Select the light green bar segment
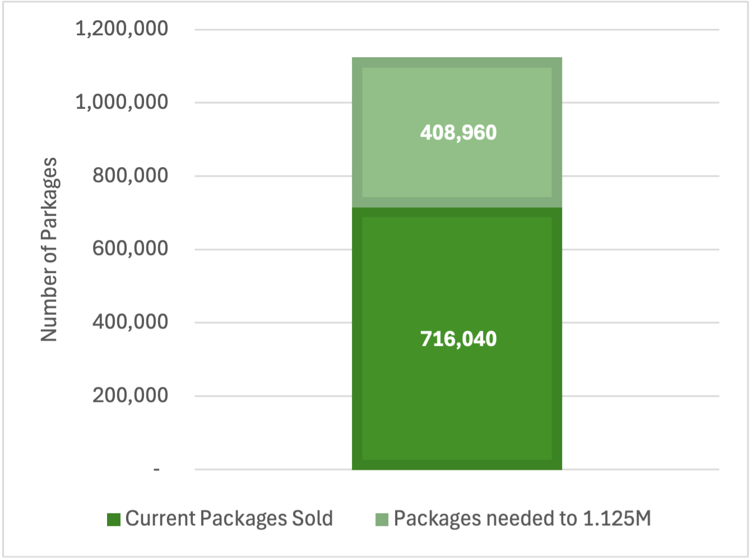The image size is (752, 560). (457, 168)
